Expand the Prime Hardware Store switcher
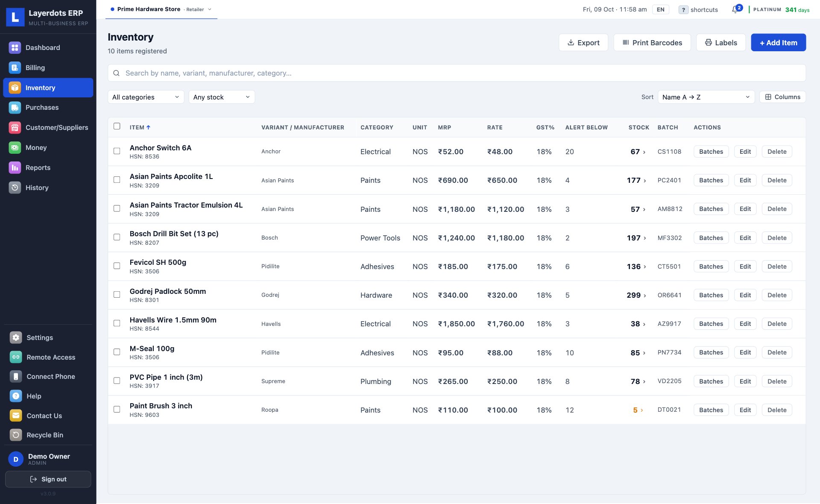This screenshot has width=820, height=504. [161, 9]
